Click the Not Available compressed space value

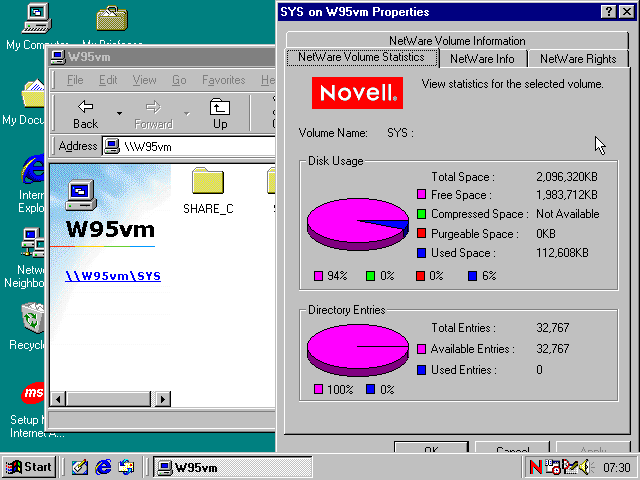click(x=567, y=214)
